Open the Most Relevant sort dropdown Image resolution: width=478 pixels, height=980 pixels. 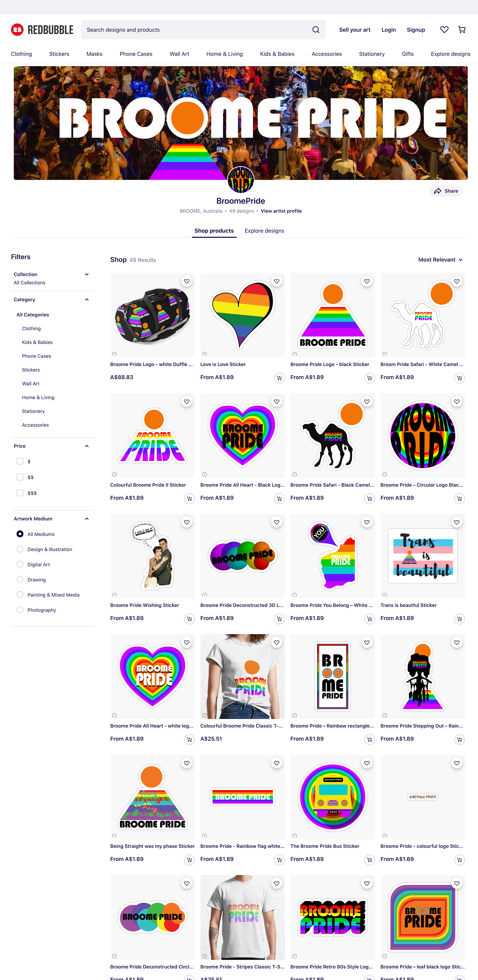pyautogui.click(x=440, y=260)
